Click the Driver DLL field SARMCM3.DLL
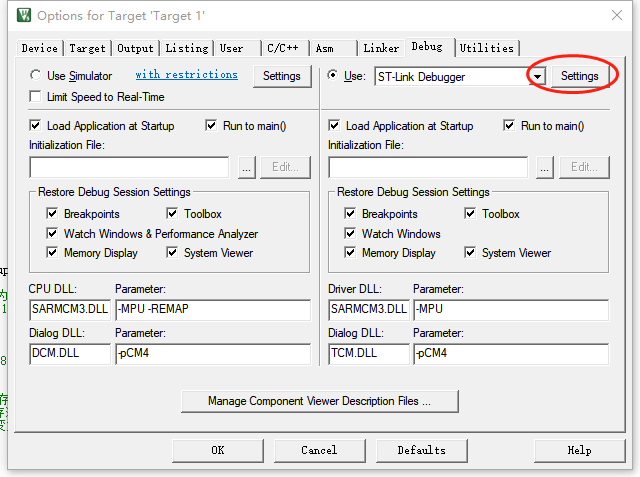The image size is (640, 477). [369, 309]
